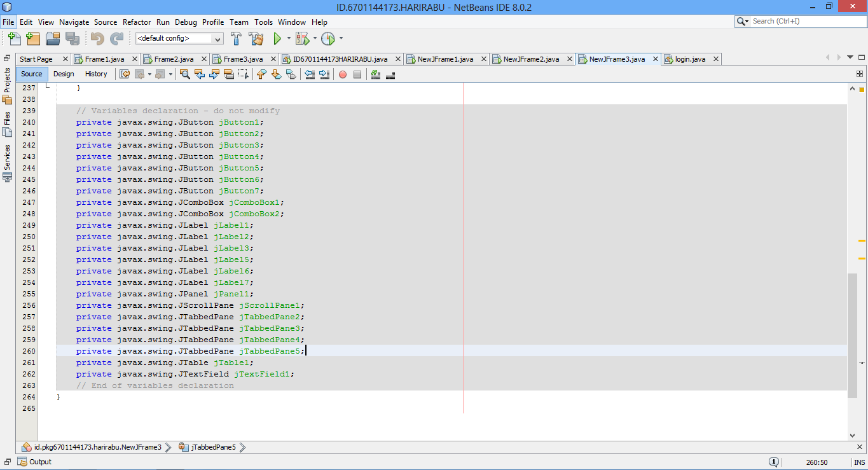The image size is (868, 470).
Task: Uncomment selected lines icon
Action: [x=390, y=74]
